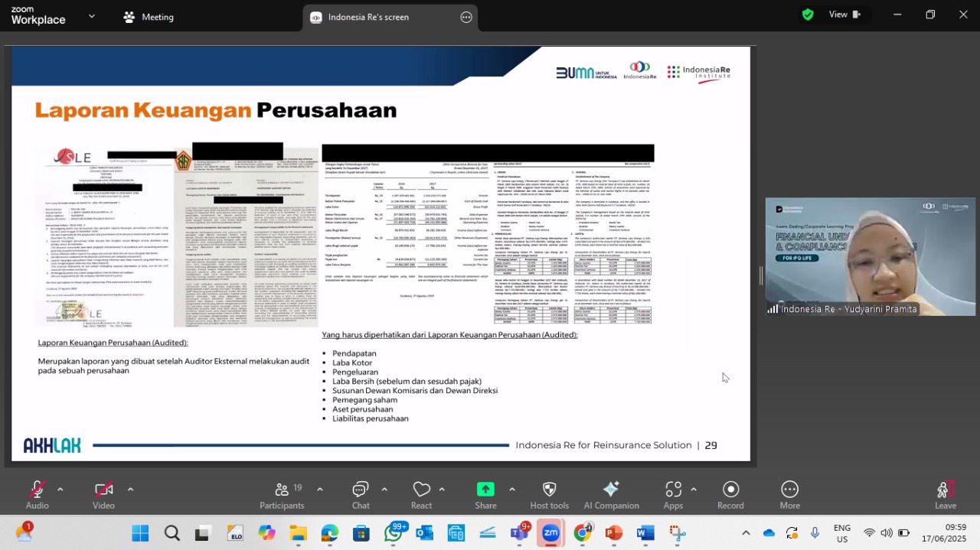The image size is (980, 550).
Task: Click Yudyarini Pramita's video thumbnail
Action: click(871, 257)
